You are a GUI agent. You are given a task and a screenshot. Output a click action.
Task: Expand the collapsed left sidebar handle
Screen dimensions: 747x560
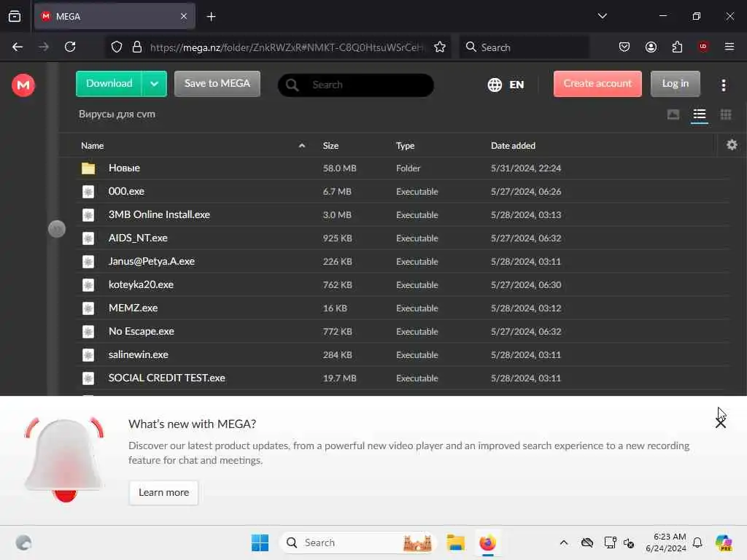click(x=57, y=229)
